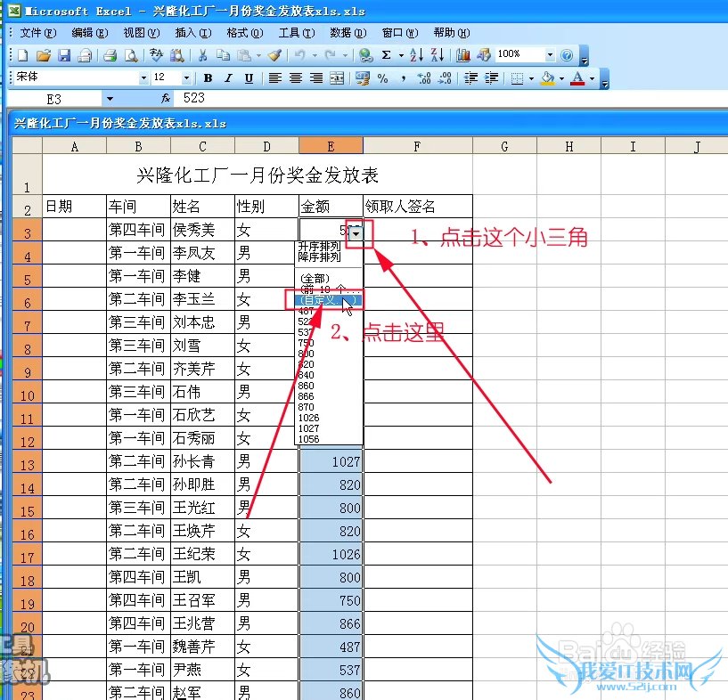Click the formula bar showing 523
The width and height of the screenshot is (728, 700).
point(450,98)
